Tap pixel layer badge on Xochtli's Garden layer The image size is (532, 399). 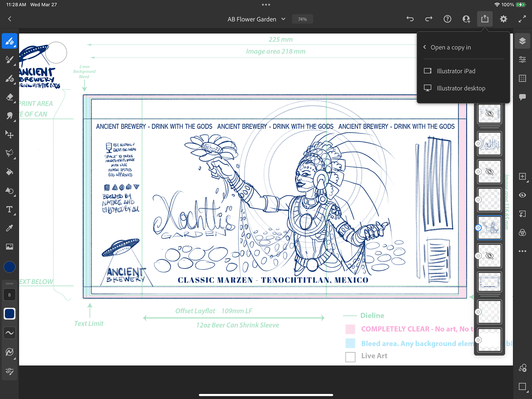[478, 144]
